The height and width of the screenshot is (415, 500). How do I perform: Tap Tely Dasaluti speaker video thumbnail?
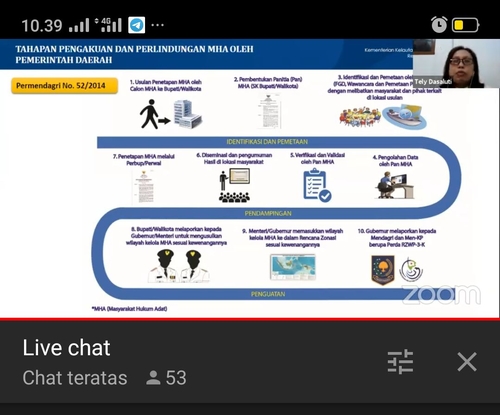coord(456,64)
